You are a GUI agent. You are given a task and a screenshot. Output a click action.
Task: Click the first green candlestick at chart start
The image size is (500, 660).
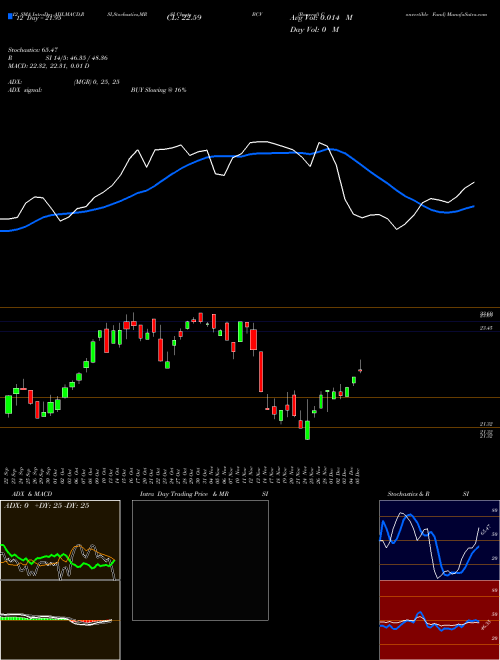[x=8, y=405]
